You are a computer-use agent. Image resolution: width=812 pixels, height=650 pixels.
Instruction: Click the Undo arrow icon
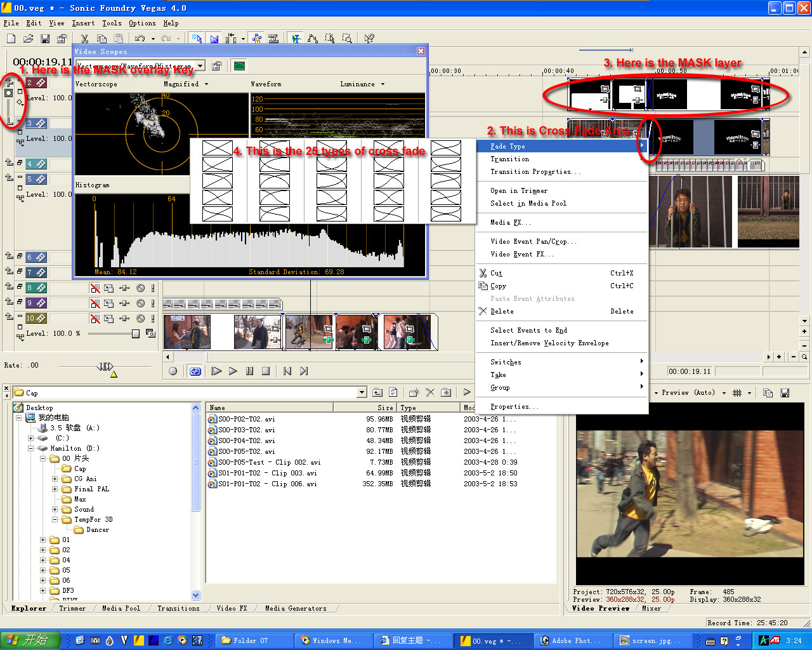[x=140, y=39]
